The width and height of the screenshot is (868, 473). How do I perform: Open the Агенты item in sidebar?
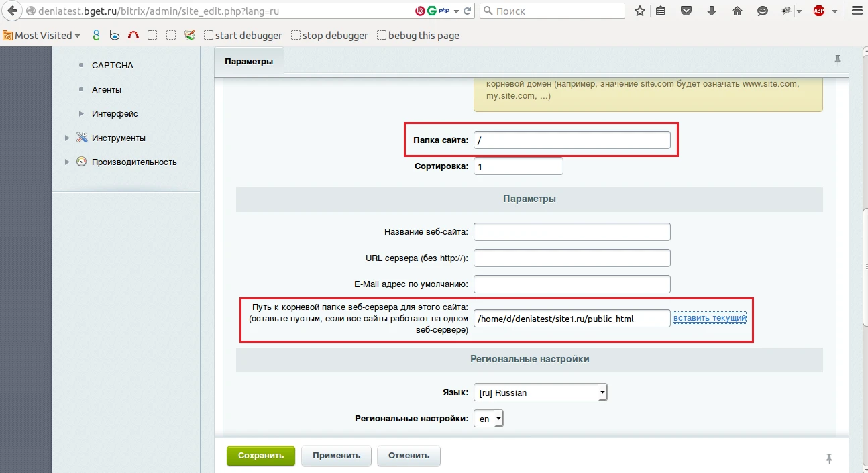[x=107, y=90]
